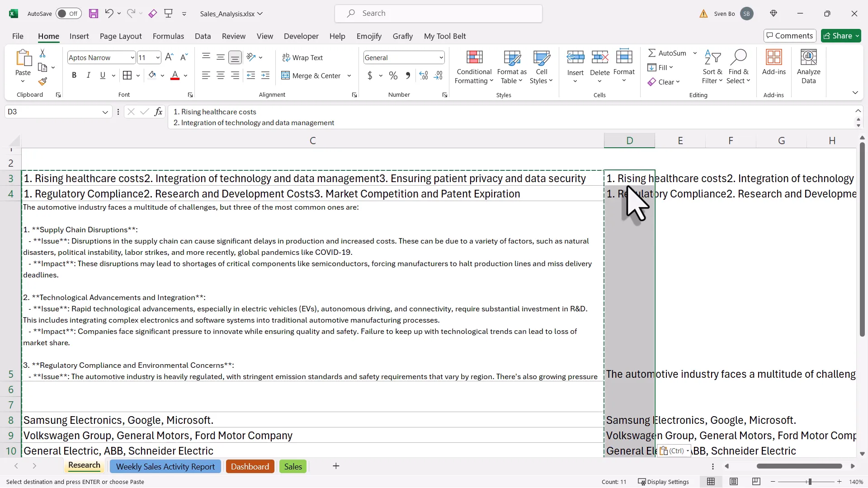Toggle underline formatting
The image size is (868, 488).
tap(103, 75)
